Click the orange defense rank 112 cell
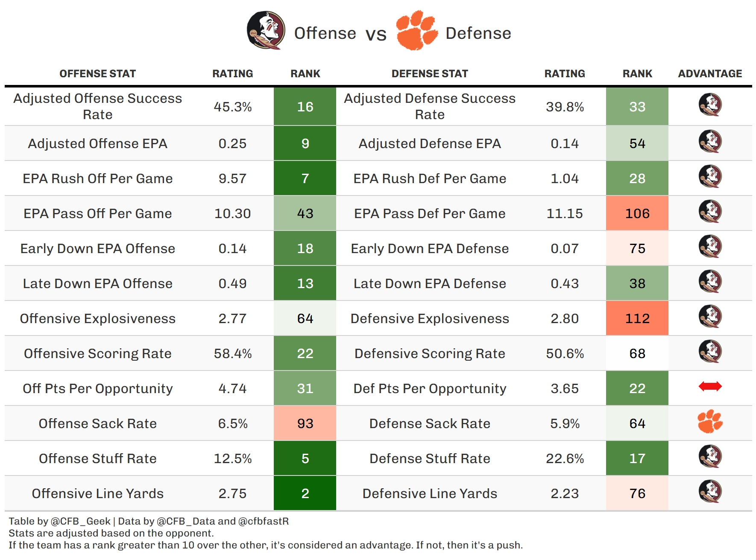The height and width of the screenshot is (560, 756). coord(637,318)
